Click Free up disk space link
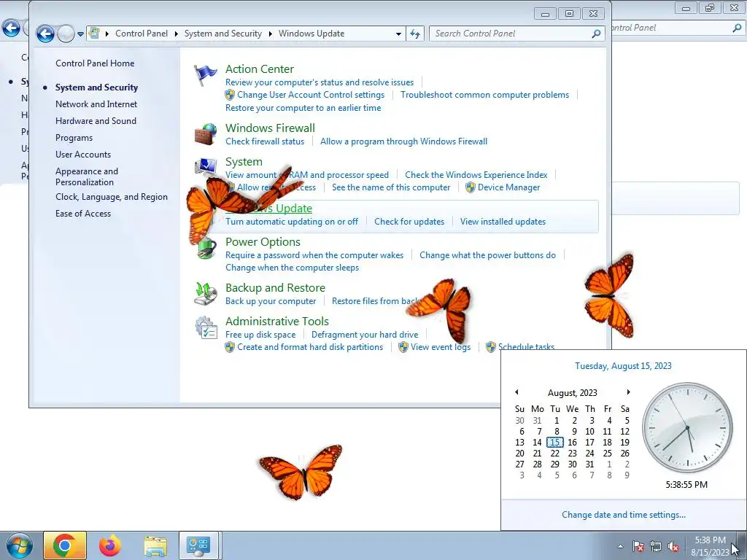This screenshot has height=560, width=747. [260, 335]
